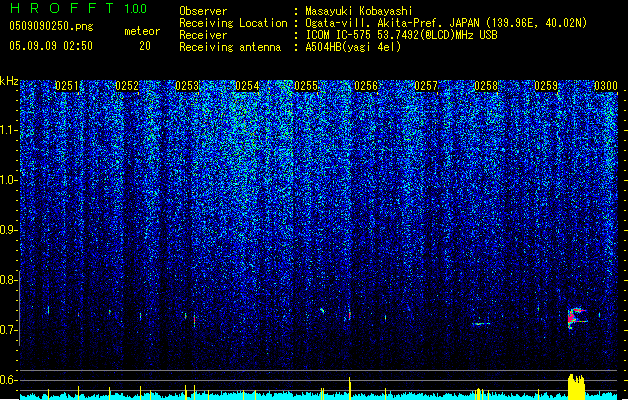Select the 0.9 kHz axis label

(9, 230)
